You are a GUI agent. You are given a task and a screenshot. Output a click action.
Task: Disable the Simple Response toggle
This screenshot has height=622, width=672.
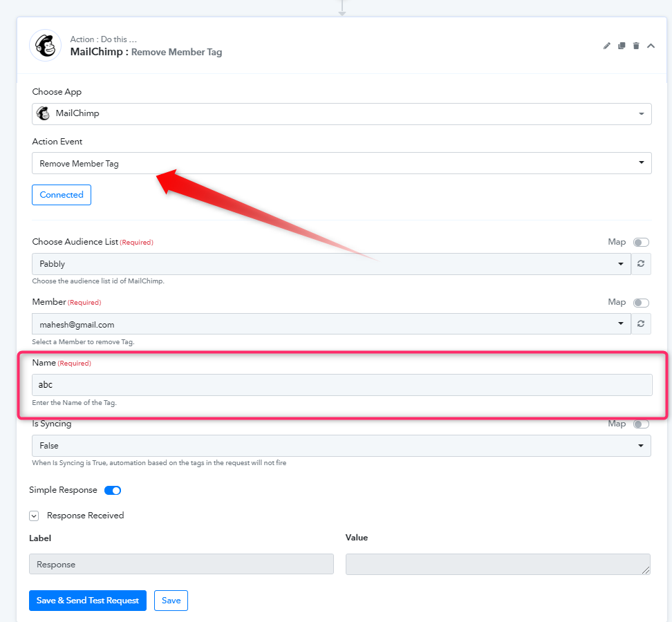(113, 491)
